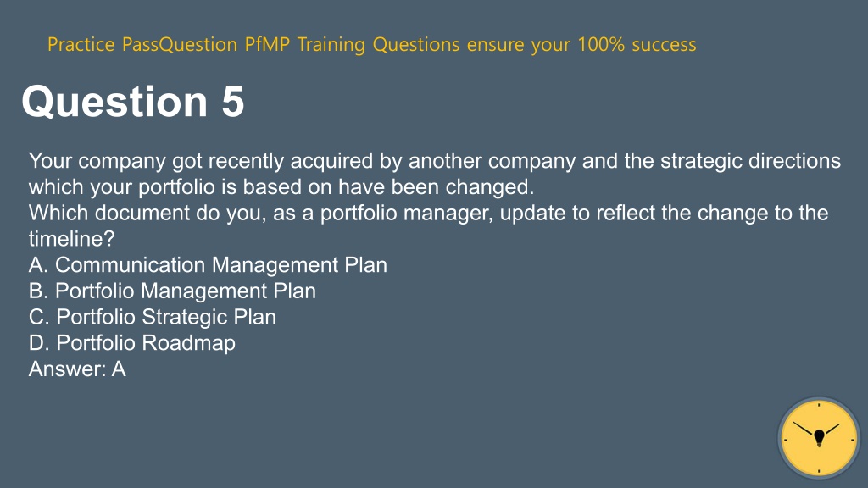Image resolution: width=868 pixels, height=488 pixels.
Task: Click the word 'timeline?'
Action: pyautogui.click(x=71, y=239)
